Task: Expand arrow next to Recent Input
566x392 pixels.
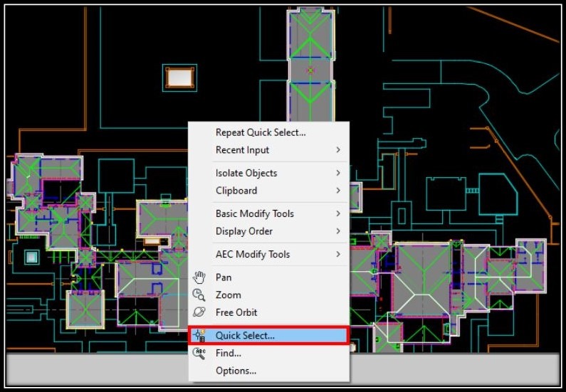Action: pos(338,149)
